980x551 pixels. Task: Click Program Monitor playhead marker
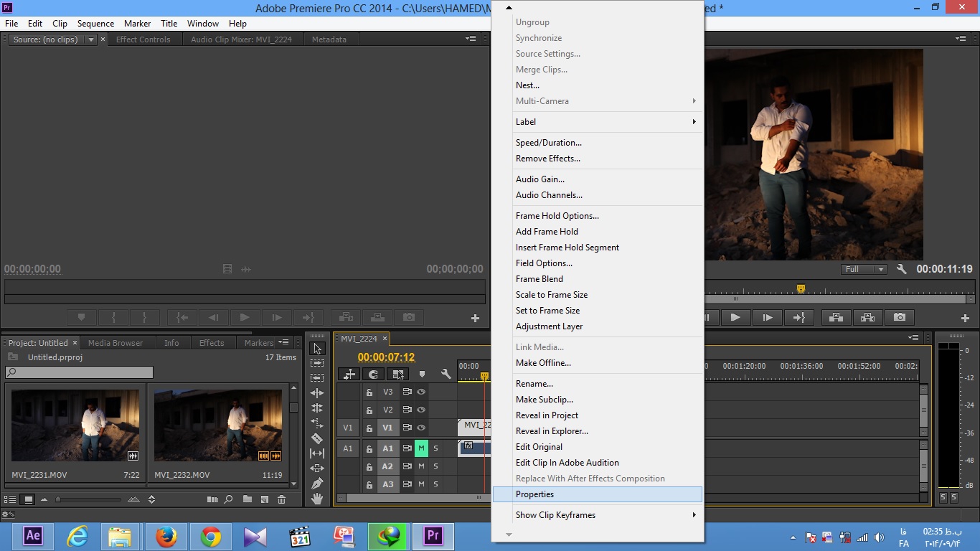click(801, 289)
